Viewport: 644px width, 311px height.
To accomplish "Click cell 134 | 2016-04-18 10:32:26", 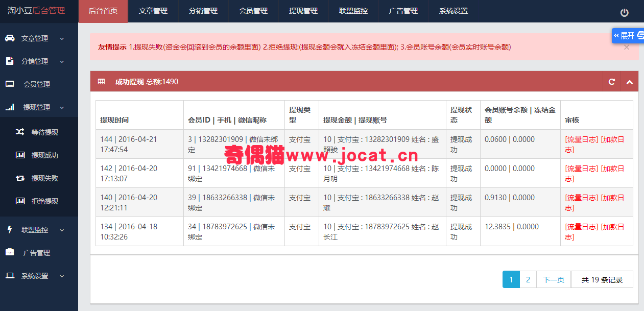I will (139, 231).
